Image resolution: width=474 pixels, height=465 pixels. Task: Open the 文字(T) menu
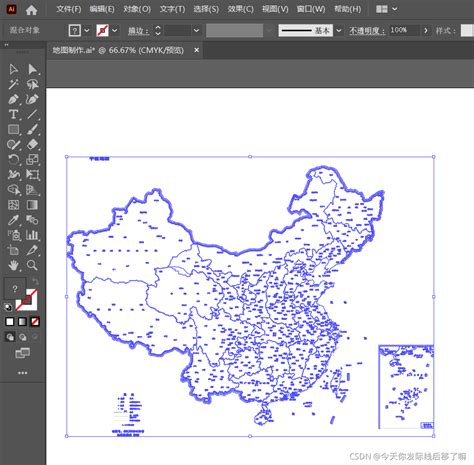click(172, 9)
